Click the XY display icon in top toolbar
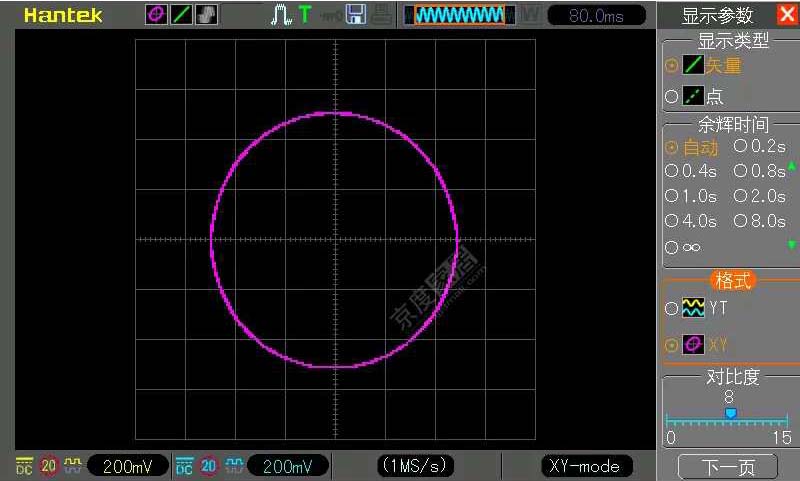800x481 pixels. (157, 15)
